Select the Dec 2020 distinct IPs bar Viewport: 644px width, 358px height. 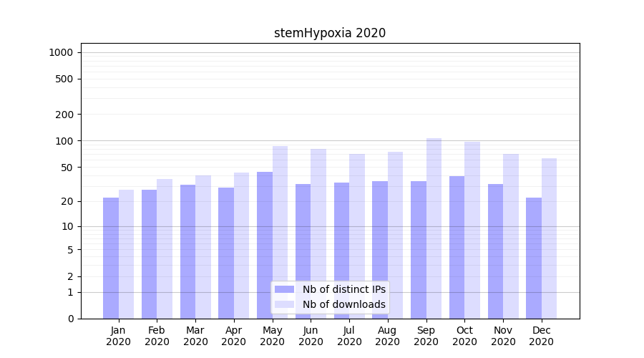pyautogui.click(x=534, y=258)
